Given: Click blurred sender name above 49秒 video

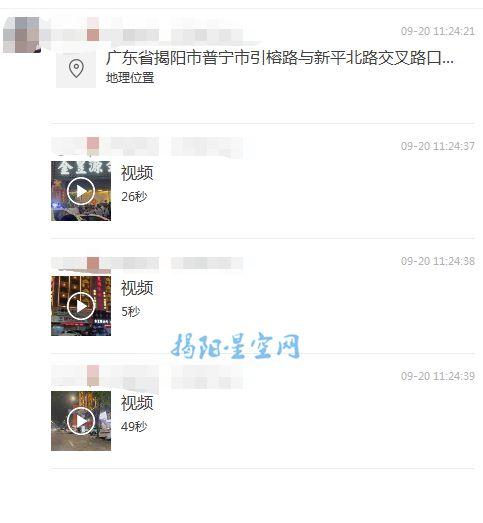Looking at the screenshot, I should pos(147,376).
